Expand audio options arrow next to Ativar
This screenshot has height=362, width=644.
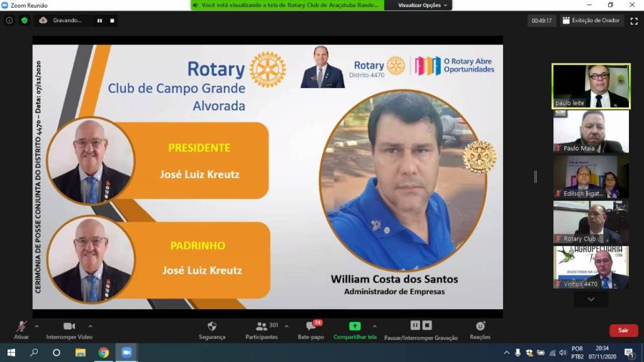[36, 326]
